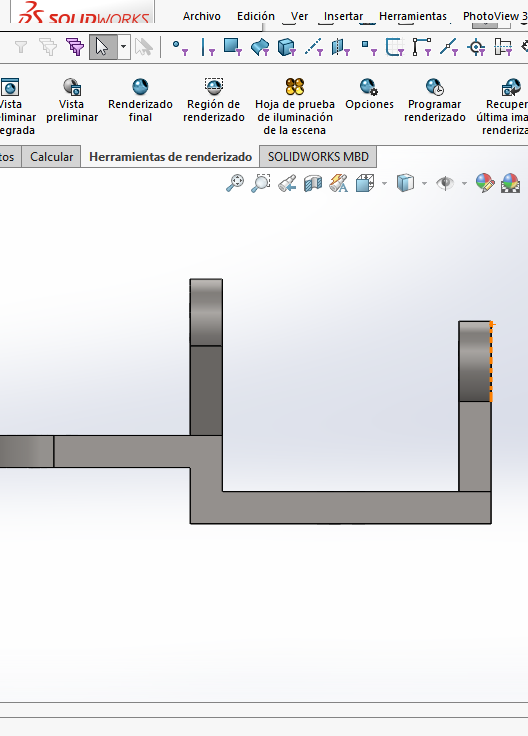This screenshot has height=736, width=528.
Task: Enable the sketch filter icon
Action: pyautogui.click(x=395, y=47)
